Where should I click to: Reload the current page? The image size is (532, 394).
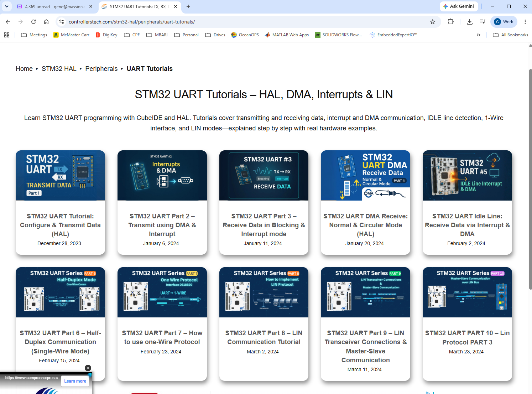[33, 22]
